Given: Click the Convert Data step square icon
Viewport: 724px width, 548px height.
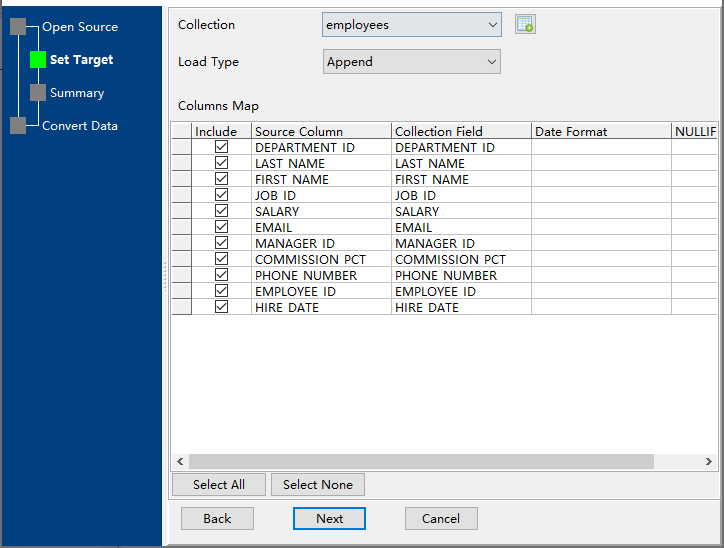Looking at the screenshot, I should (x=18, y=126).
